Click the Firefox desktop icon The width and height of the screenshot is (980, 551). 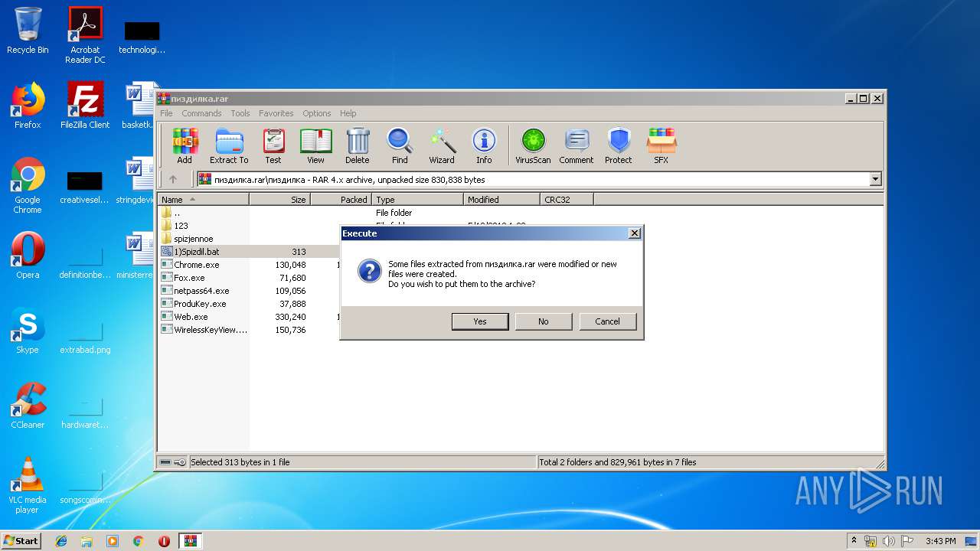[x=28, y=106]
